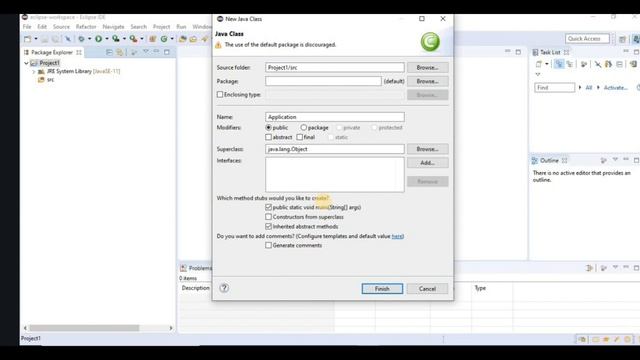Viewport: 640px width, 360px height.
Task: Open Task List view menu chevron
Action: [538, 74]
